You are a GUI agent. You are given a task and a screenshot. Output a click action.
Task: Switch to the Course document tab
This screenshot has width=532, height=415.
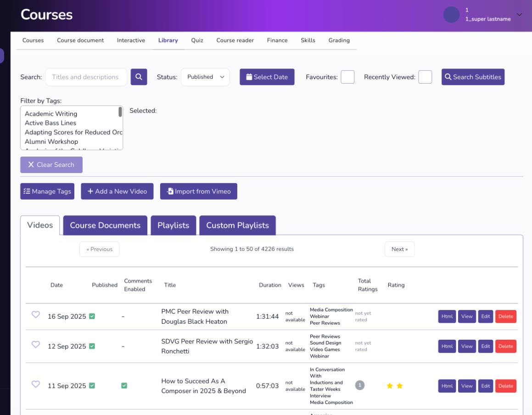[80, 40]
